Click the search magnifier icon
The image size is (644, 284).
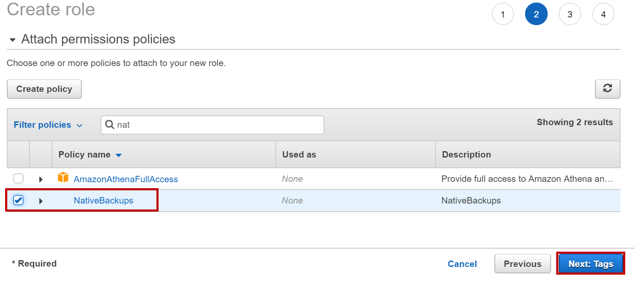[x=110, y=125]
